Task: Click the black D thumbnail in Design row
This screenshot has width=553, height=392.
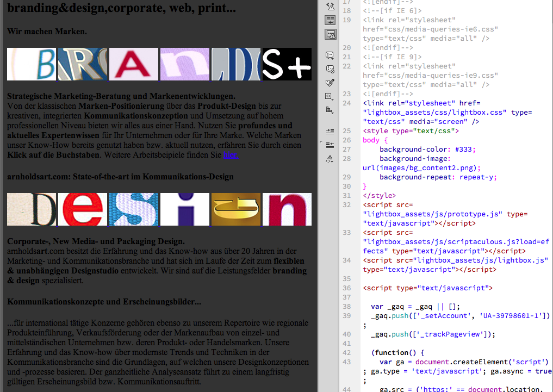Action: click(32, 209)
